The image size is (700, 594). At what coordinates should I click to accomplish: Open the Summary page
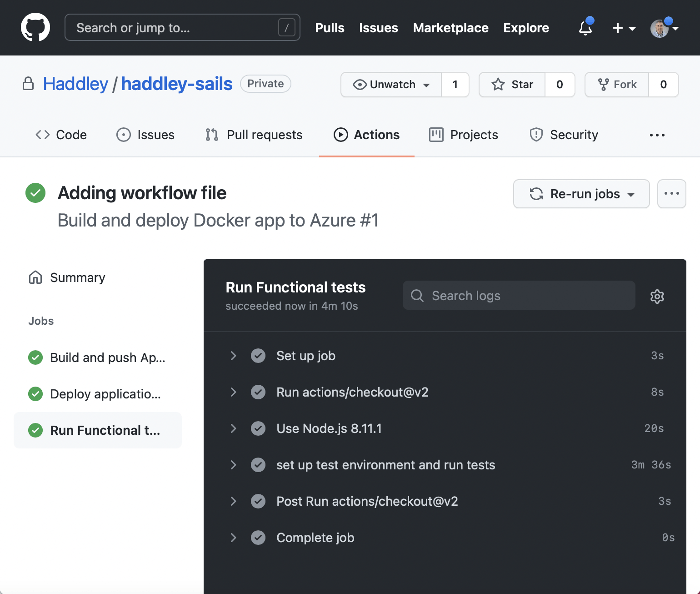point(77,277)
